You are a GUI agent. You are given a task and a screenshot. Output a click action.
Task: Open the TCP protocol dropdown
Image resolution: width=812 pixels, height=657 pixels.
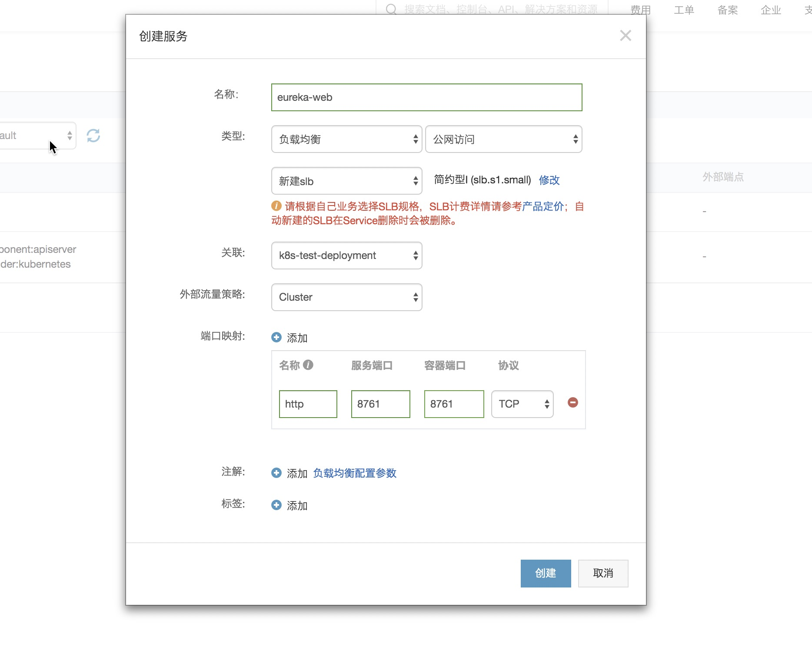tap(522, 404)
